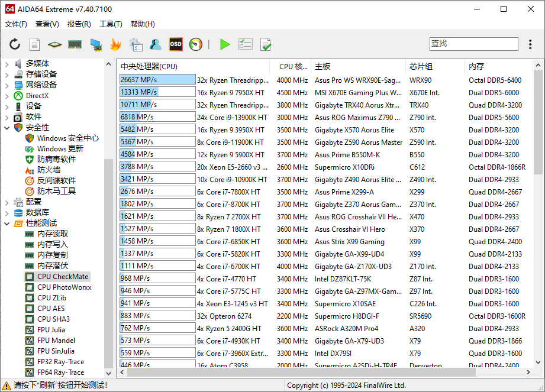Select CPU PhotoWorxx benchmark in tree

pos(64,287)
